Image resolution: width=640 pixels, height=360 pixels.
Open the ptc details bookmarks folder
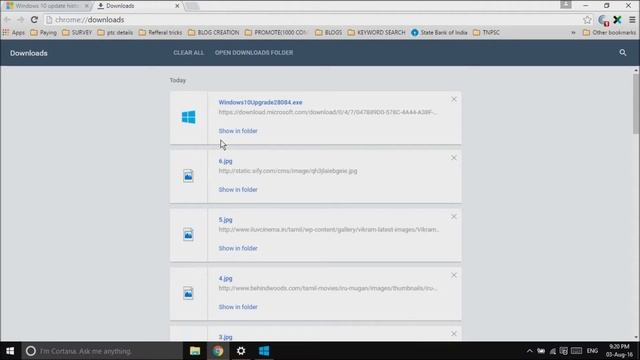(115, 32)
